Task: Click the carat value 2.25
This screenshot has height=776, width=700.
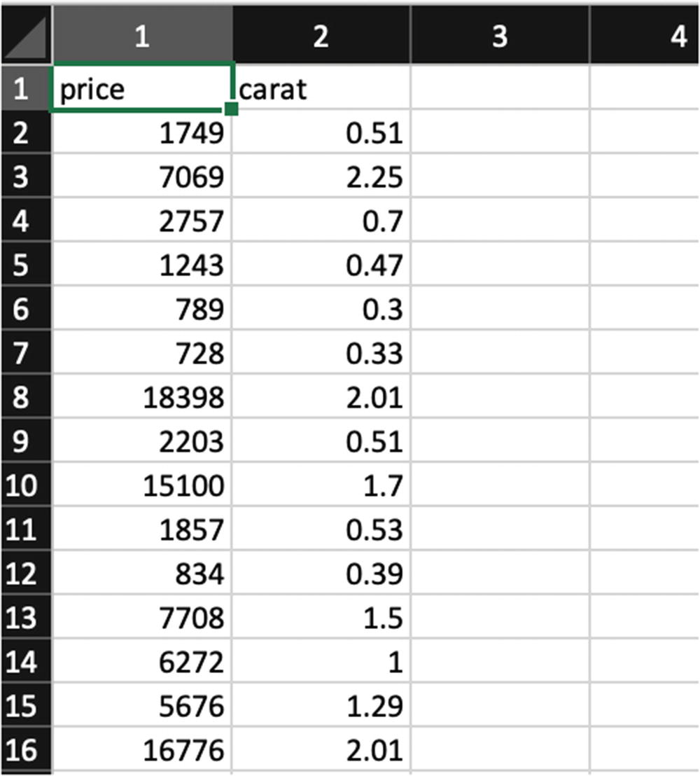Action: coord(321,177)
